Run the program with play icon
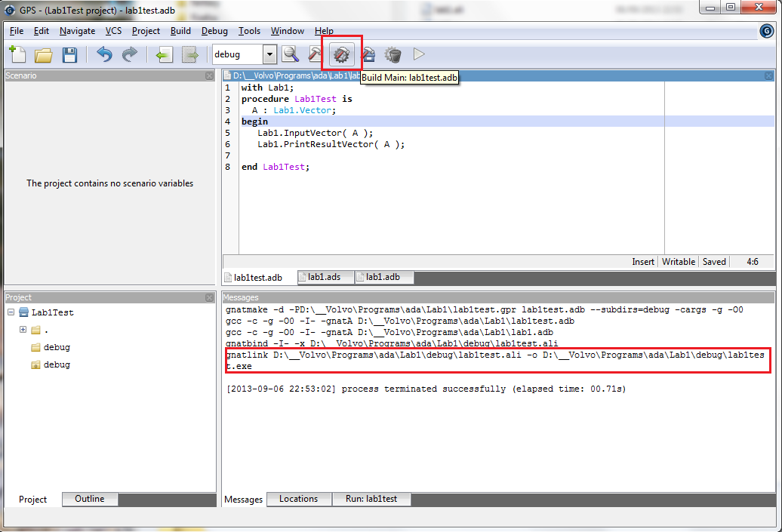Viewport: 782px width, 532px height. click(419, 54)
